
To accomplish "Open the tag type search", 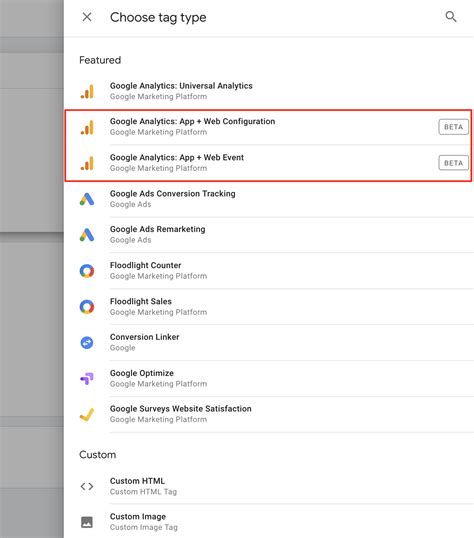I will pos(451,16).
